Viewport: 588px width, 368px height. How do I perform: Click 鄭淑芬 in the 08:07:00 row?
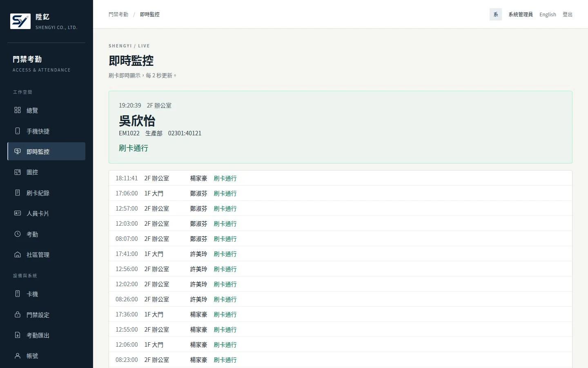pos(198,239)
